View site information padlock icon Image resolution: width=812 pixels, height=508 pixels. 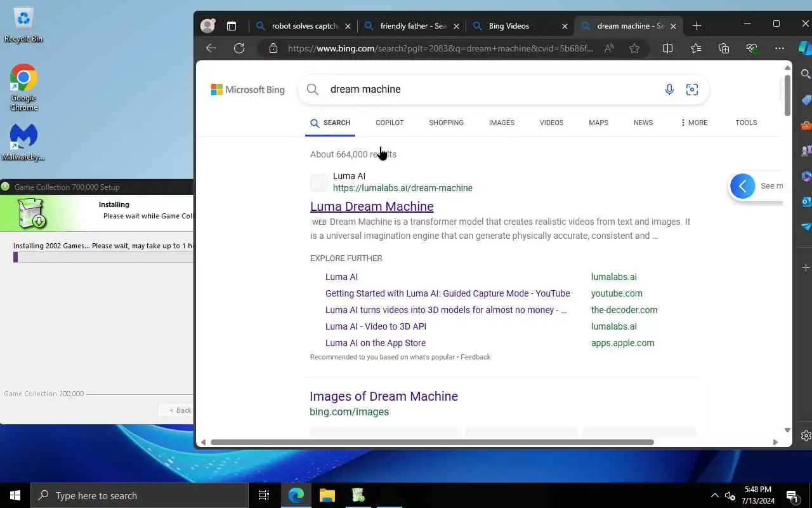273,48
